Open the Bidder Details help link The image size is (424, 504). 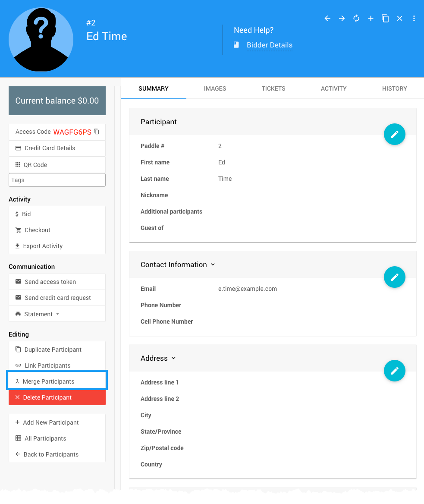[x=269, y=45]
